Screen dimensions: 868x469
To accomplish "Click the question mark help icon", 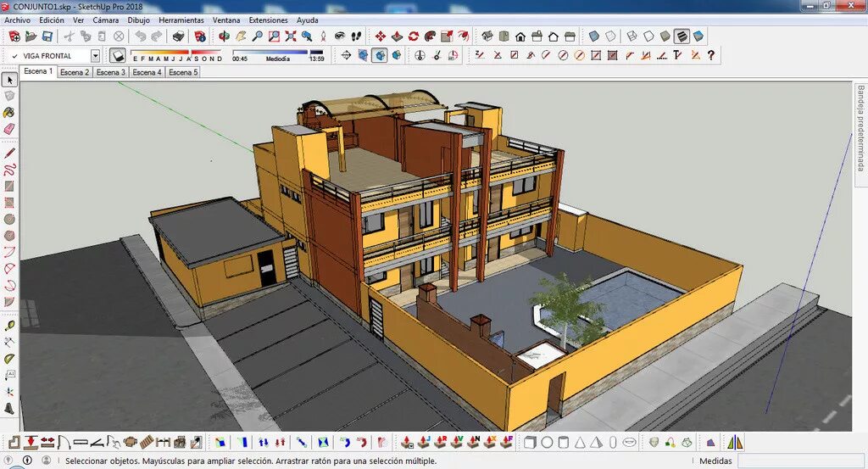I will [711, 55].
